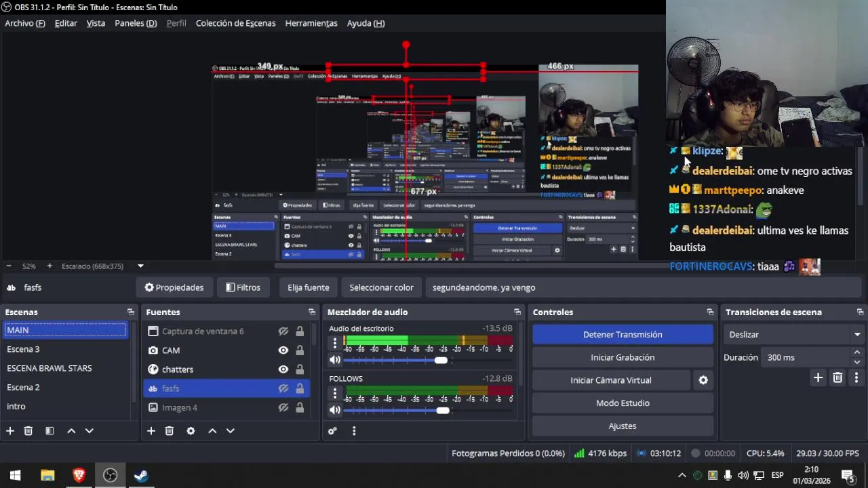Undock the Fuentes panel
Viewport: 868px width, 488px height.
click(x=312, y=312)
